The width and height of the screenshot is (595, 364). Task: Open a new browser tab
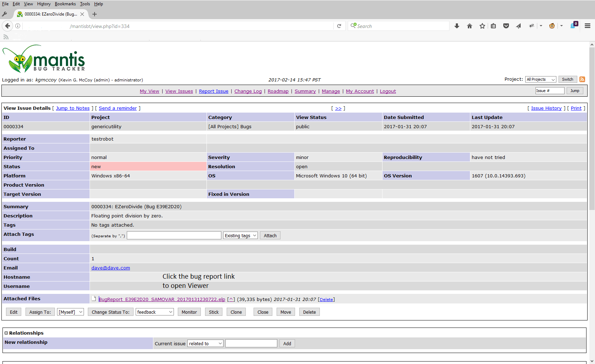[95, 14]
